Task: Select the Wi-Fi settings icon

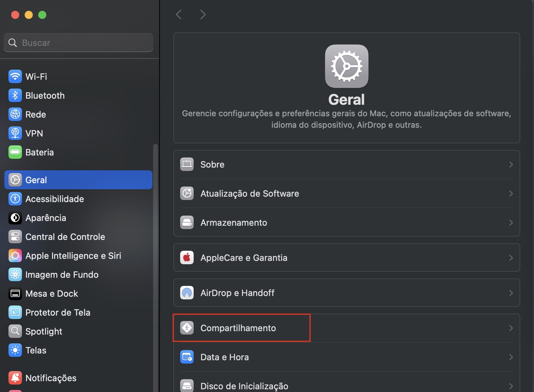Action: click(x=15, y=76)
